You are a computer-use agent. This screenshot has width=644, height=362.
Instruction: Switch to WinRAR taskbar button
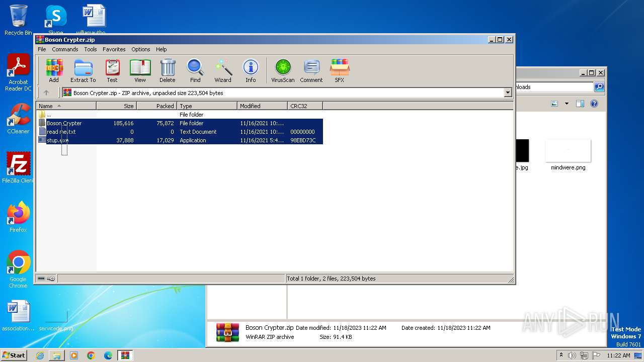coord(125,355)
